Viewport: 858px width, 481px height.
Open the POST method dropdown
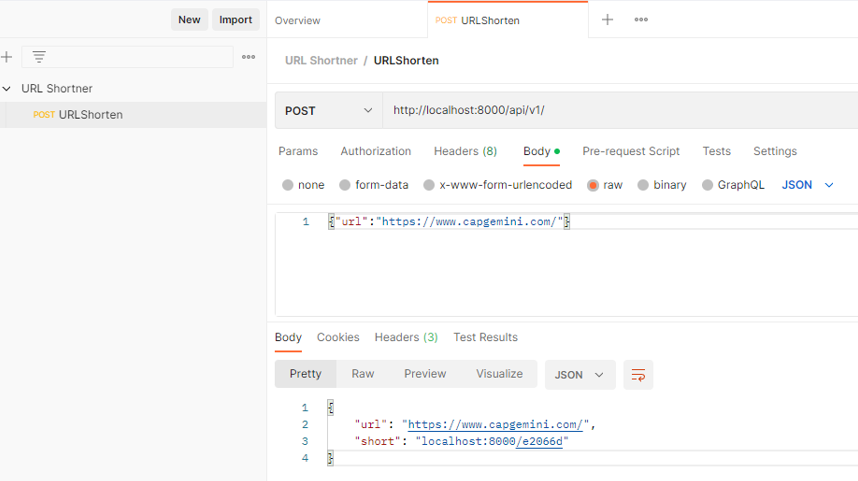coord(328,111)
